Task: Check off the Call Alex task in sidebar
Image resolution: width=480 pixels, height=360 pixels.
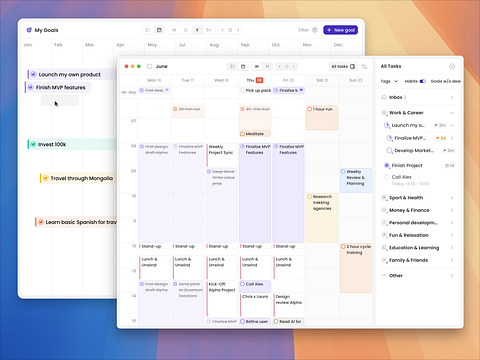Action: click(x=387, y=177)
